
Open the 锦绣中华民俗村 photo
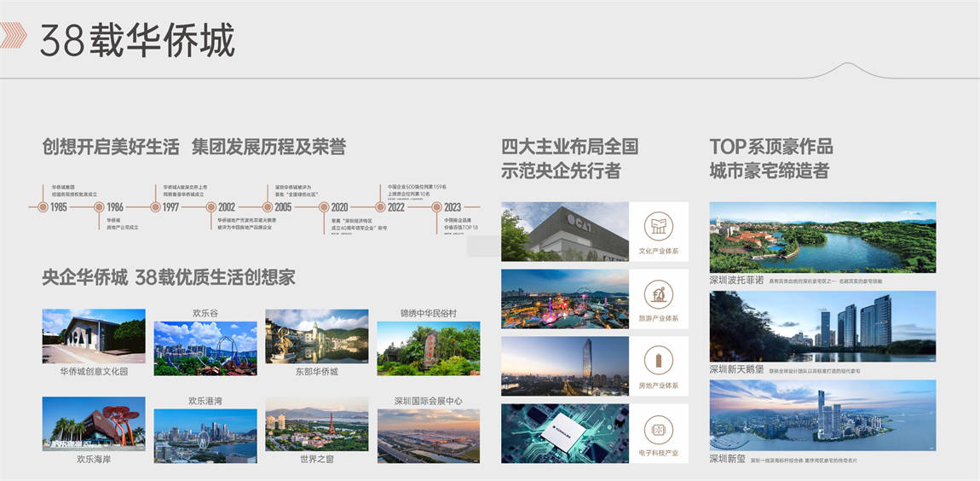(429, 349)
